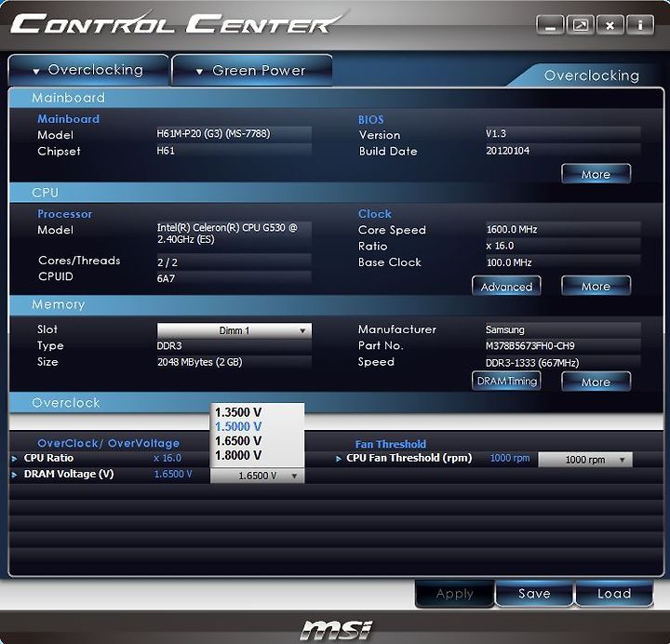Click the DDR3 memory type value
The width and height of the screenshot is (670, 644).
click(169, 345)
